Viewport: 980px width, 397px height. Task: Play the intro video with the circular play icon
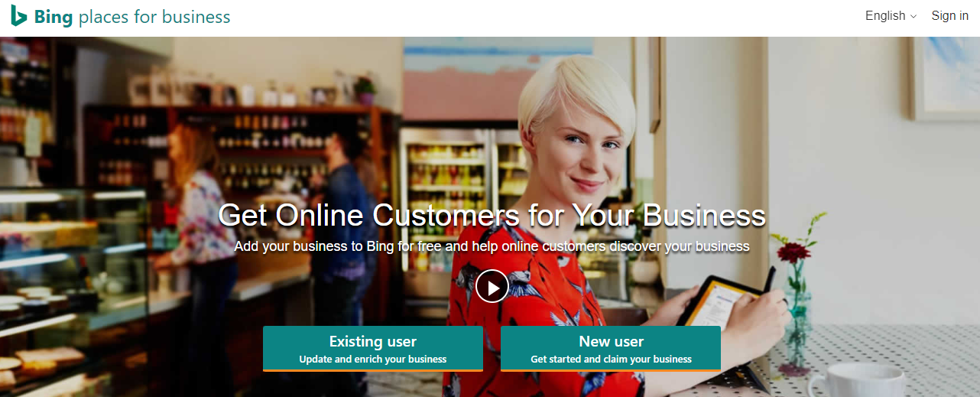pos(492,287)
